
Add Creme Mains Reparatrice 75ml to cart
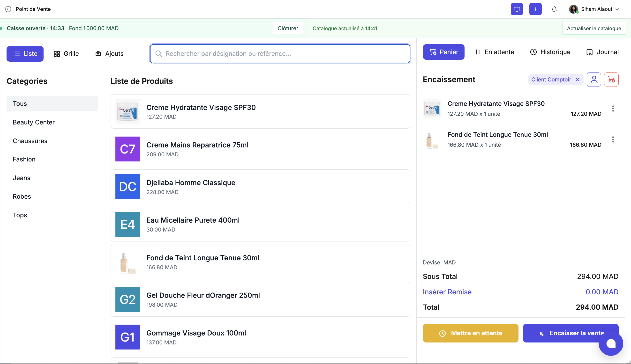point(260,149)
